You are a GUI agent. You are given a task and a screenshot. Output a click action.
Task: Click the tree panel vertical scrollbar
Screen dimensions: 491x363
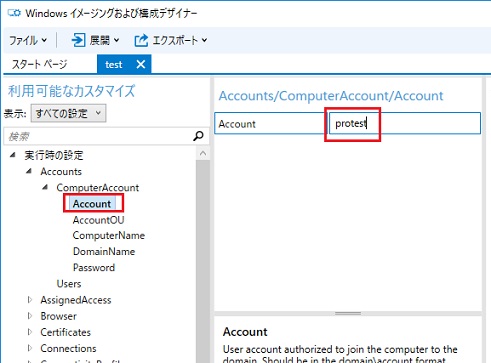[x=203, y=261]
